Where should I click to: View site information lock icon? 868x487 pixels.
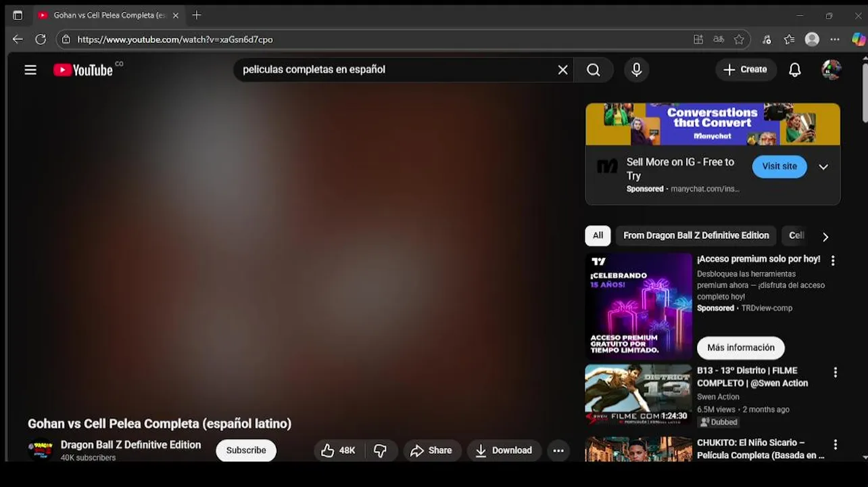[66, 39]
